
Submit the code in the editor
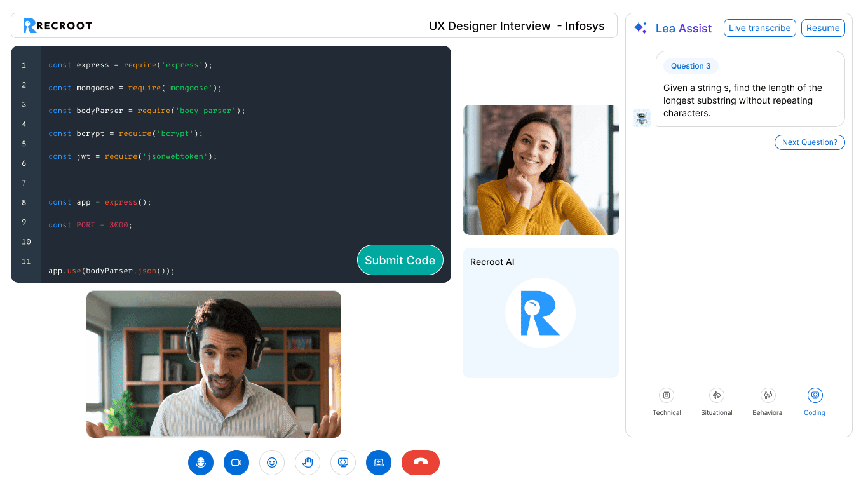pyautogui.click(x=400, y=260)
